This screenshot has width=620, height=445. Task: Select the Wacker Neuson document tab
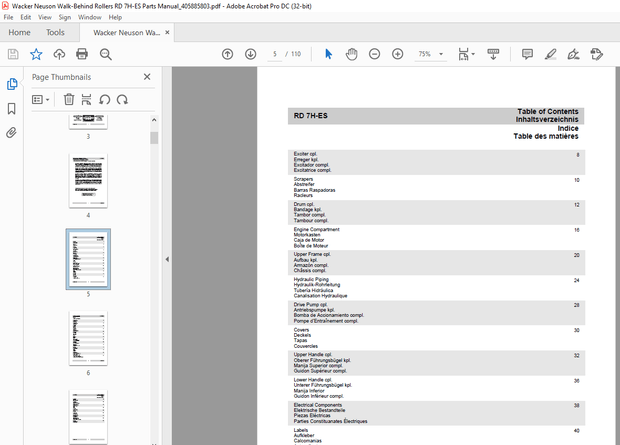[127, 32]
